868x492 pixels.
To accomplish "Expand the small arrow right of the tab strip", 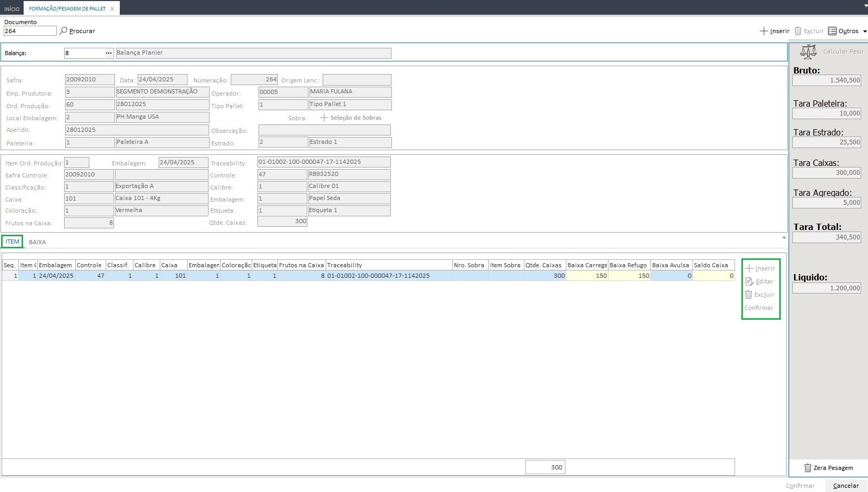I will (x=784, y=238).
